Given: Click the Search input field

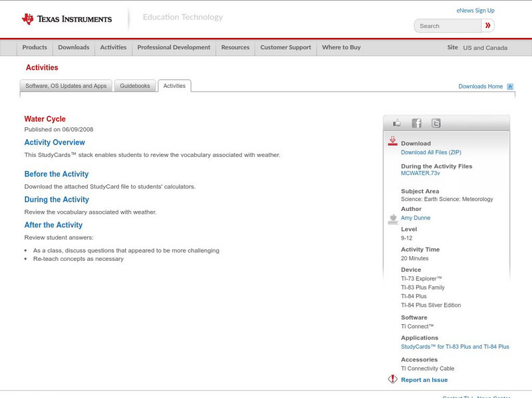Looking at the screenshot, I should (448, 26).
